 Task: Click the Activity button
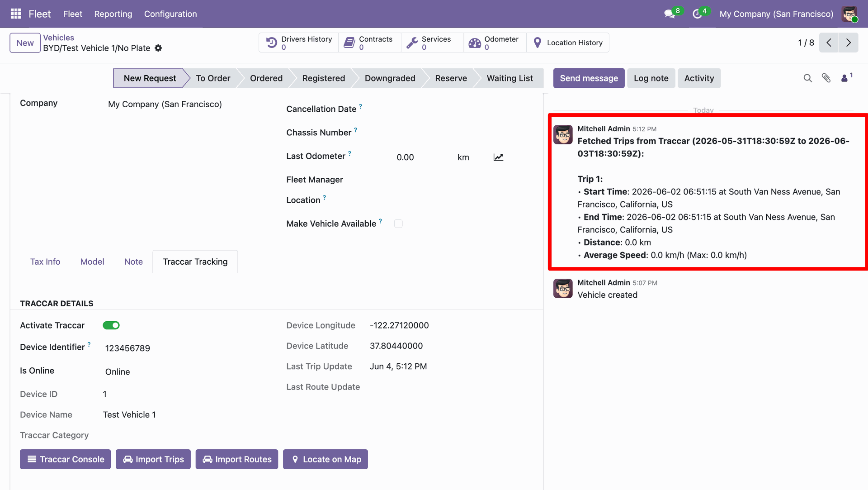(699, 78)
